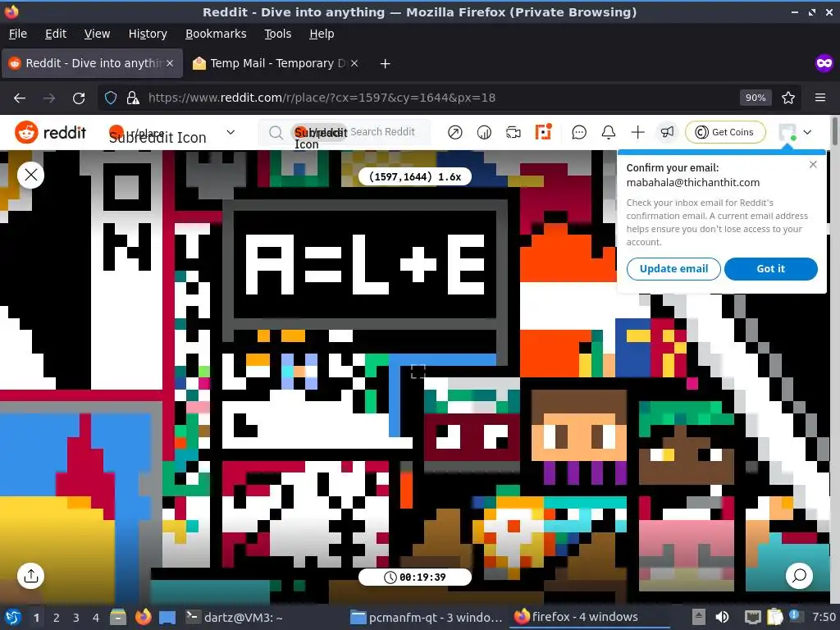Switch to workspace 2 in taskbar
The width and height of the screenshot is (840, 630).
click(57, 618)
